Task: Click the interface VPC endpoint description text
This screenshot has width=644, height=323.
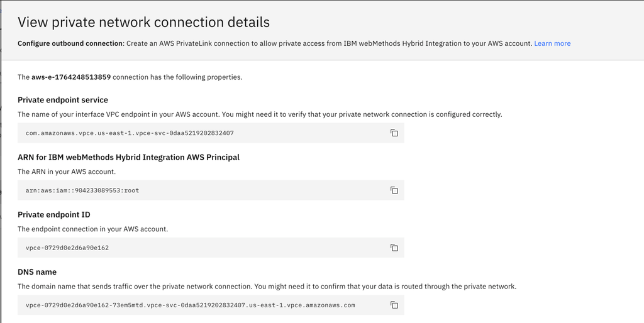Action: (260, 114)
